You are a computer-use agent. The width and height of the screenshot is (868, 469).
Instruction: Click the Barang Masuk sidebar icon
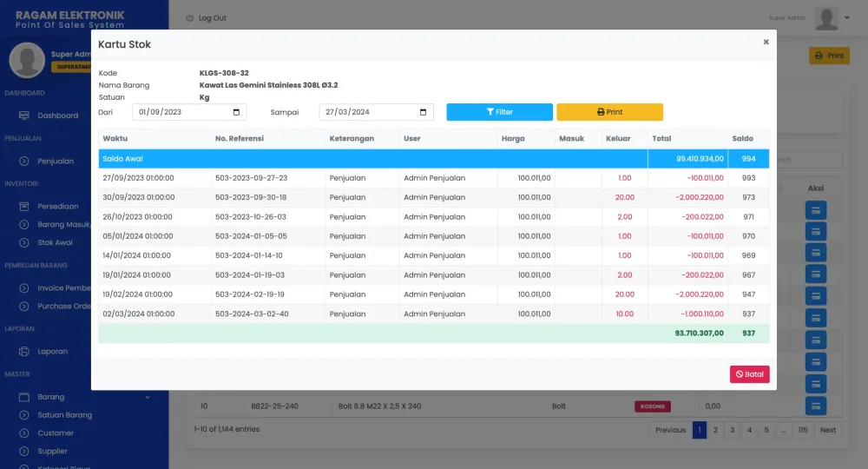tap(23, 225)
